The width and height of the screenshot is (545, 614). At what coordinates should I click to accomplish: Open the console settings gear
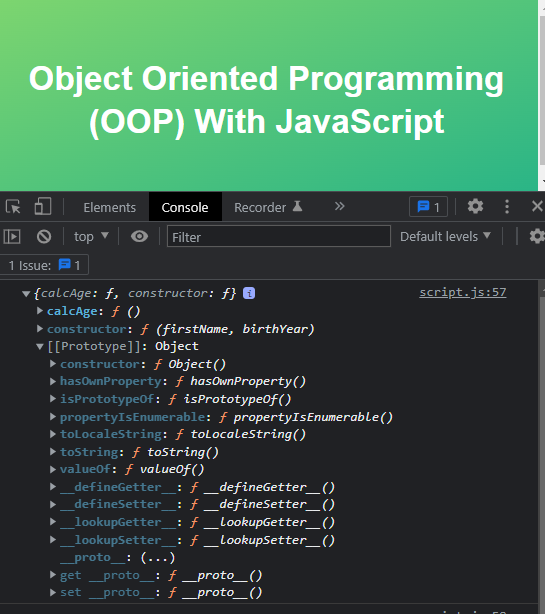(537, 237)
